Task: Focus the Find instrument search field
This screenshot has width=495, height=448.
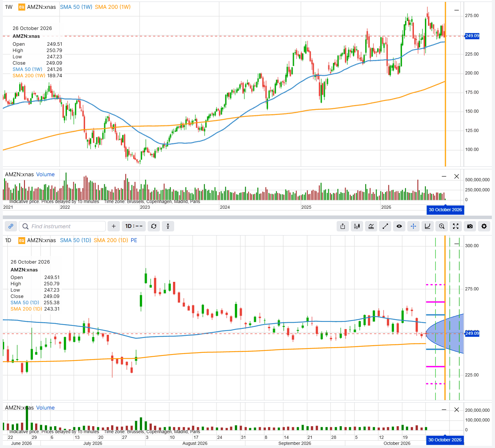Action: [62, 226]
